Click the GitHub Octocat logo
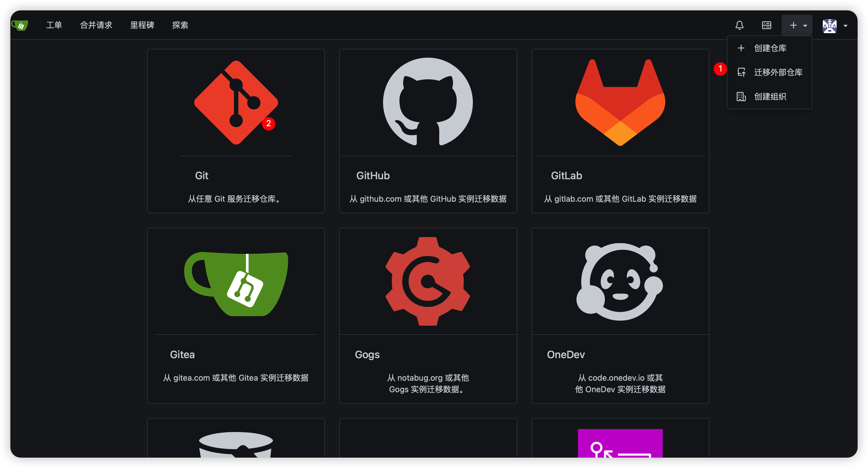The width and height of the screenshot is (868, 468). pos(428,101)
